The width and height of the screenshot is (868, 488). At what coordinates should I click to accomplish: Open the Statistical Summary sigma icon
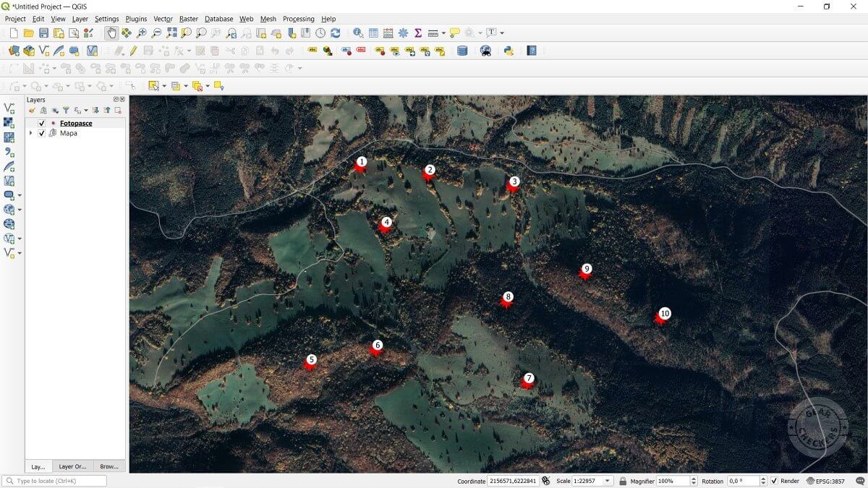418,33
